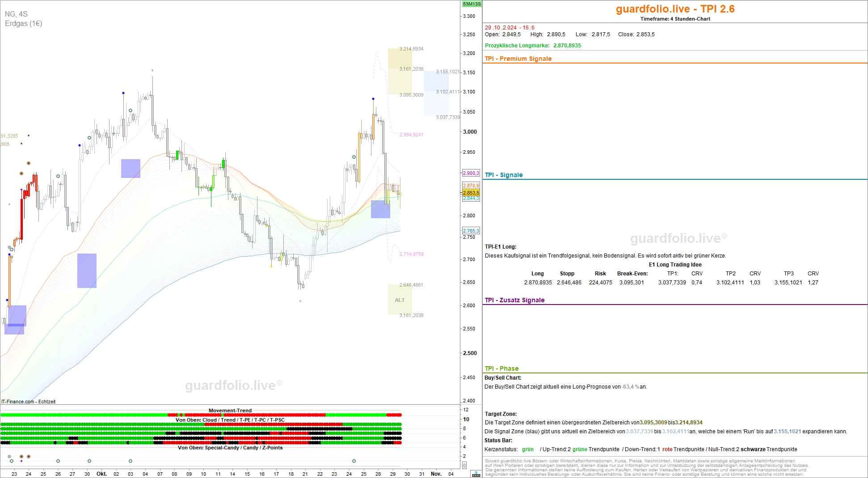Click the Target Zone: label
This screenshot has width=868, height=478.
pos(501,414)
